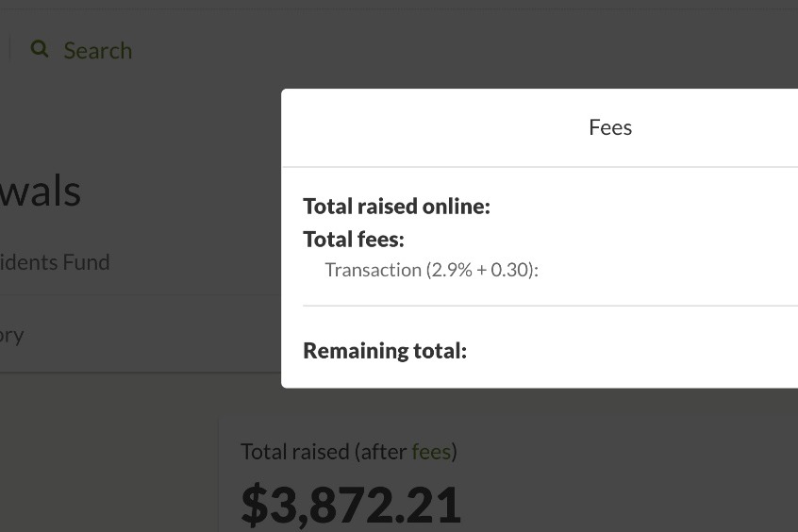Click the Fees dialog title
The width and height of the screenshot is (798, 532).
(610, 127)
